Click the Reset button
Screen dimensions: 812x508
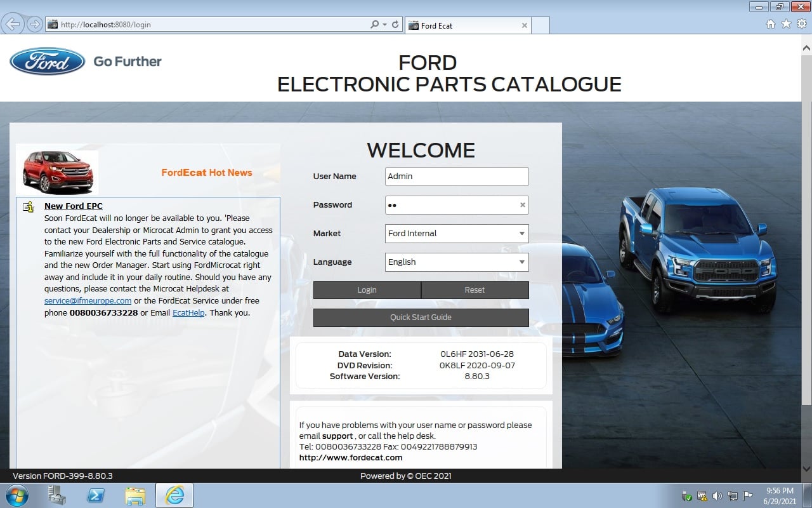pyautogui.click(x=475, y=290)
